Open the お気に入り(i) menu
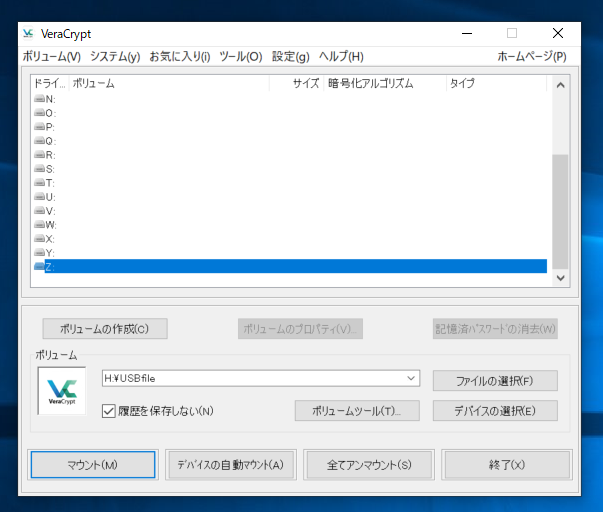603x512 pixels. pyautogui.click(x=180, y=57)
